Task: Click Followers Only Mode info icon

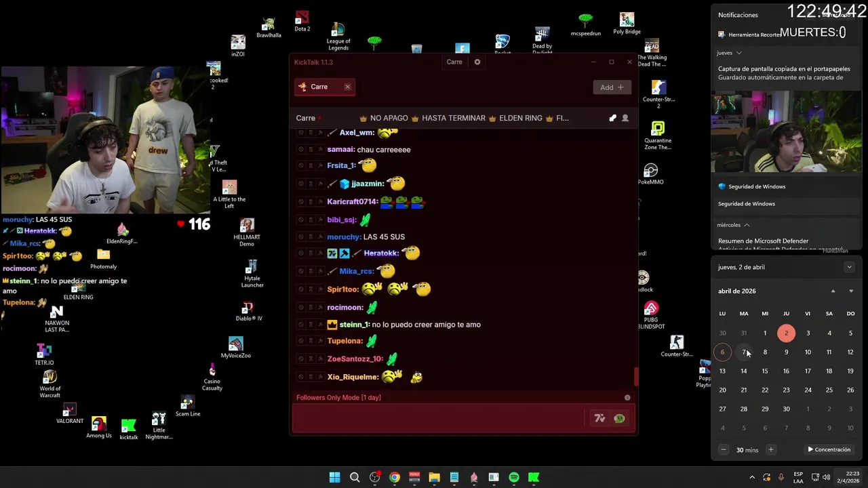Action: coord(627,398)
